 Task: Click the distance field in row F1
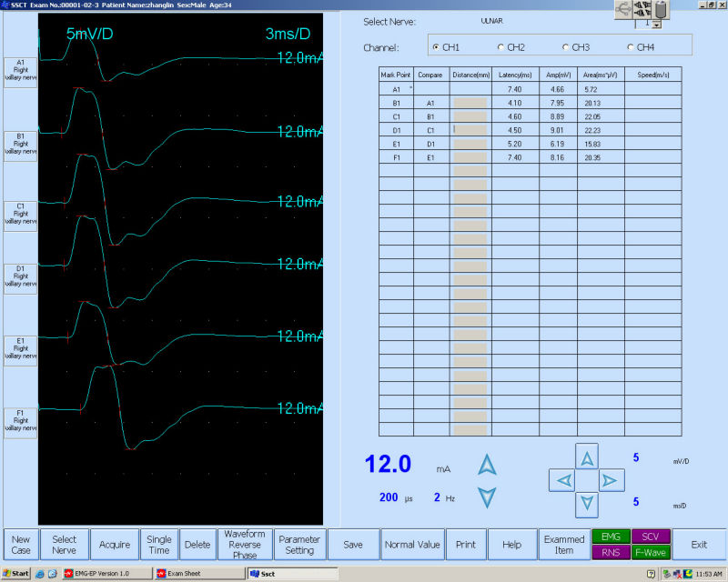click(x=470, y=157)
